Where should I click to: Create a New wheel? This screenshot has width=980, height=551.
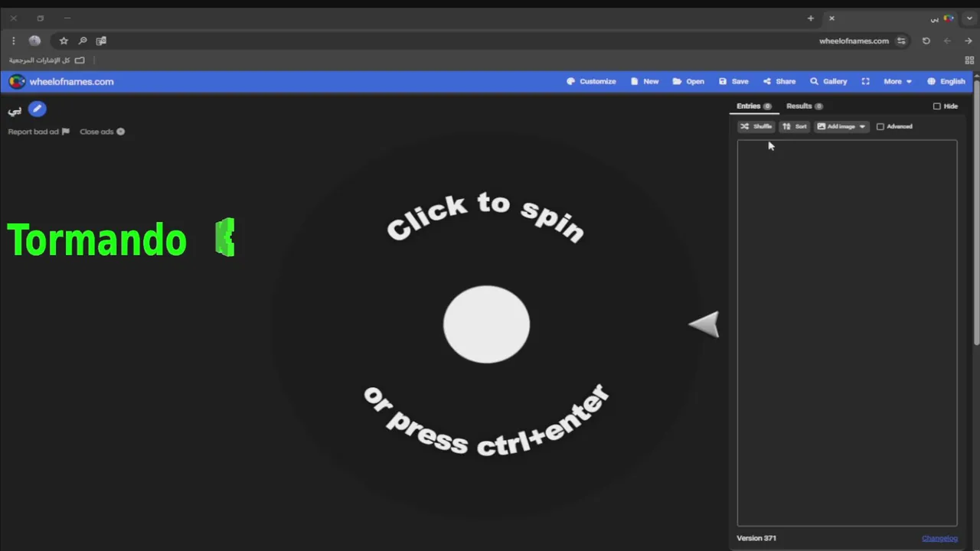pos(644,81)
